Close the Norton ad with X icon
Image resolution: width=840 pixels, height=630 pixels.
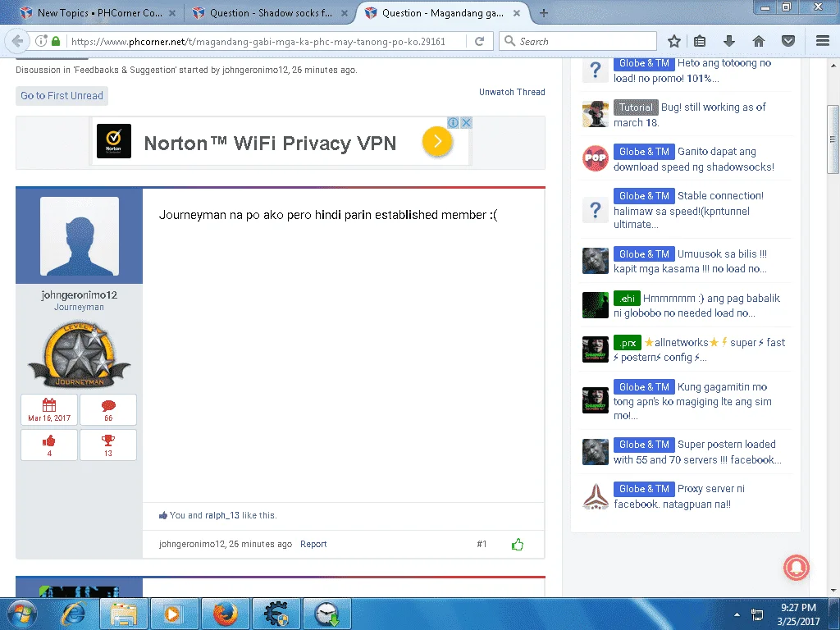tap(466, 123)
